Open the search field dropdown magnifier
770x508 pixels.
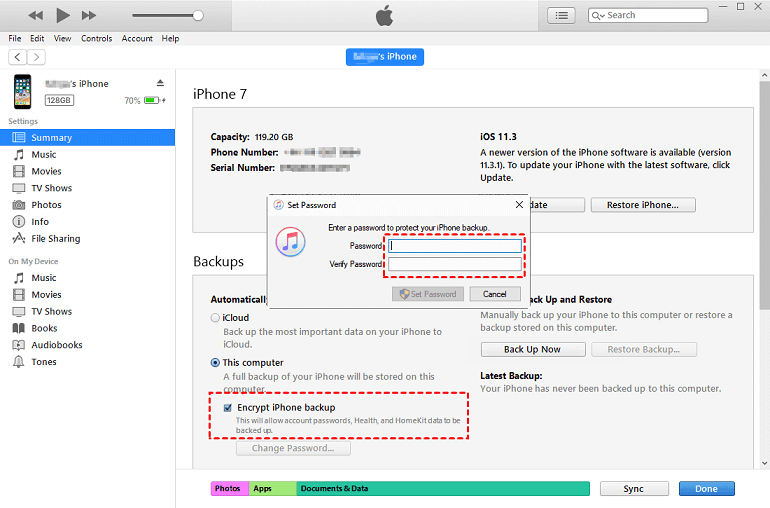point(598,15)
